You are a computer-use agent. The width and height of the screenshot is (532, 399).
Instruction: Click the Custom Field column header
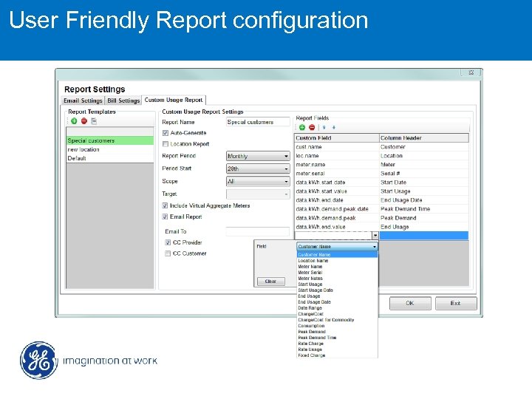(x=337, y=138)
